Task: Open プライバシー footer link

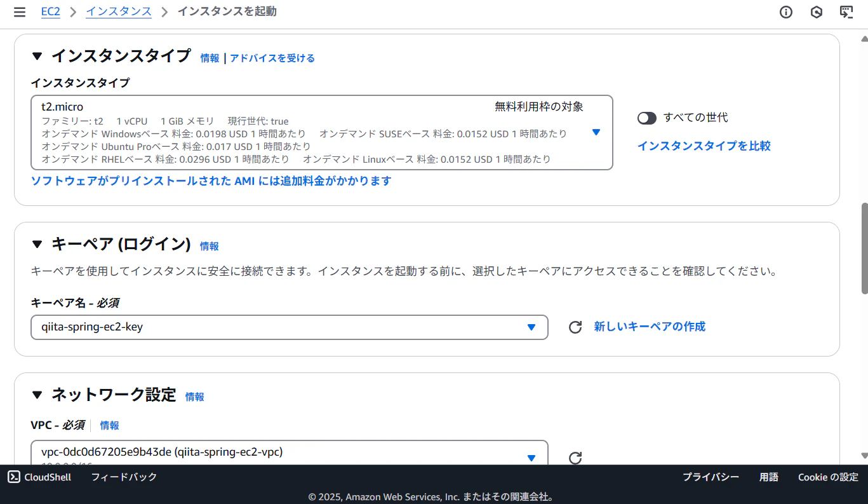Action: pyautogui.click(x=711, y=477)
